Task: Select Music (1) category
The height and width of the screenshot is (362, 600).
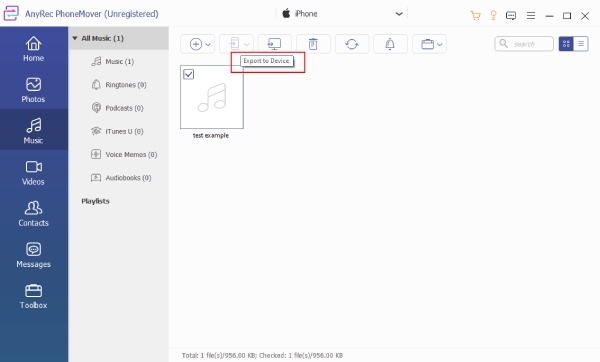Action: coord(119,62)
